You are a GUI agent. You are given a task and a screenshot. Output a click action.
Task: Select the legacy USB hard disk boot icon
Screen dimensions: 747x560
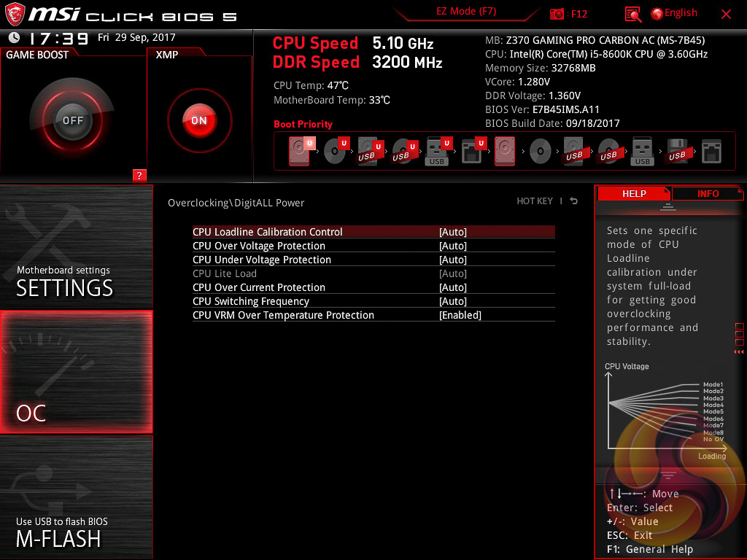click(574, 152)
